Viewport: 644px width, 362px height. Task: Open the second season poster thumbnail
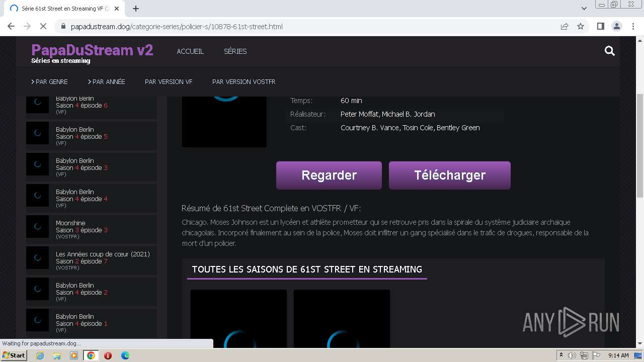point(342,318)
